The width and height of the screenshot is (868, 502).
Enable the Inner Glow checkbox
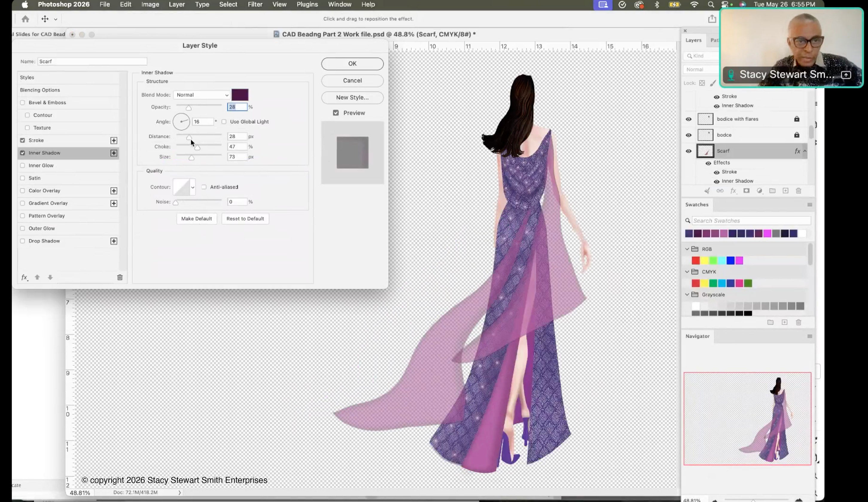[x=22, y=165]
